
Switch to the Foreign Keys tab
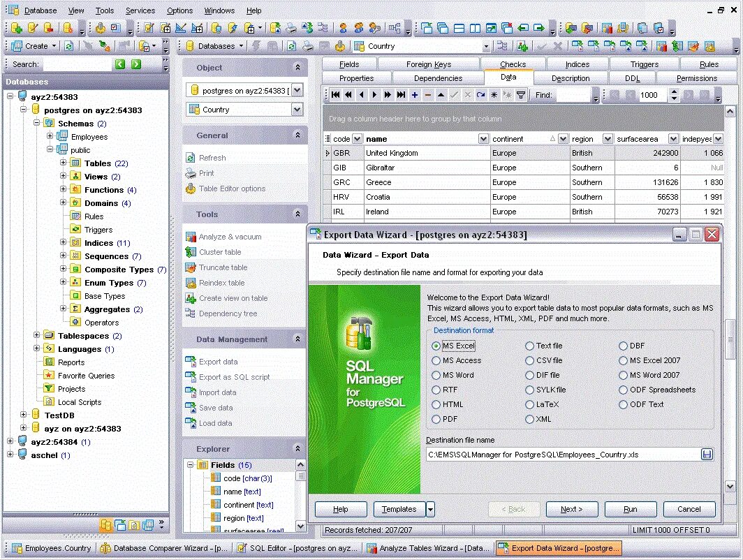pyautogui.click(x=429, y=64)
